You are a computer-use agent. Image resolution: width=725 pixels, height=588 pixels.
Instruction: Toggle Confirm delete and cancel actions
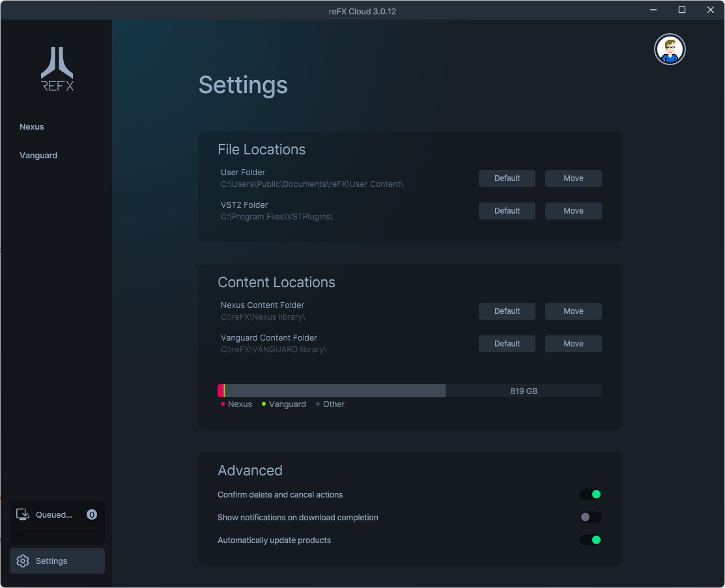[x=591, y=495]
